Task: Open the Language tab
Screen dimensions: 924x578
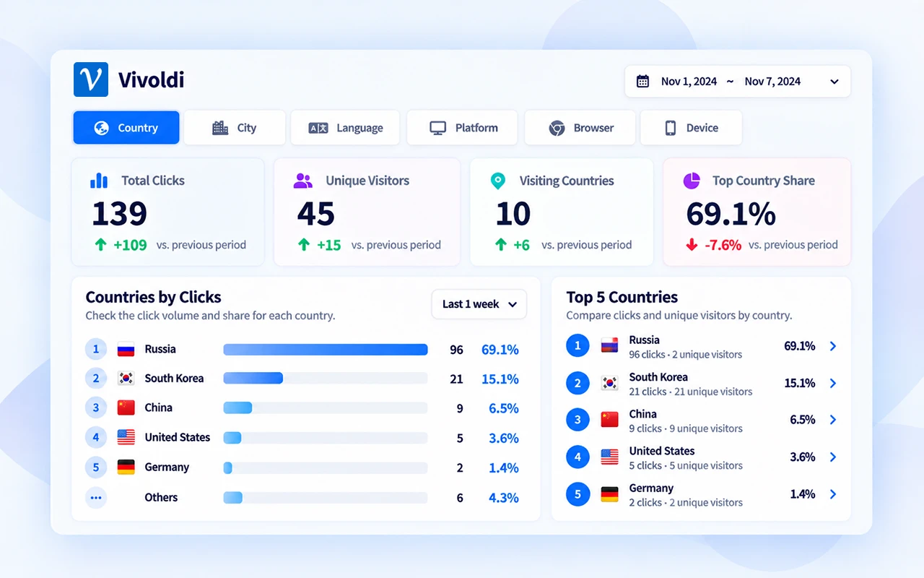Action: [x=346, y=128]
